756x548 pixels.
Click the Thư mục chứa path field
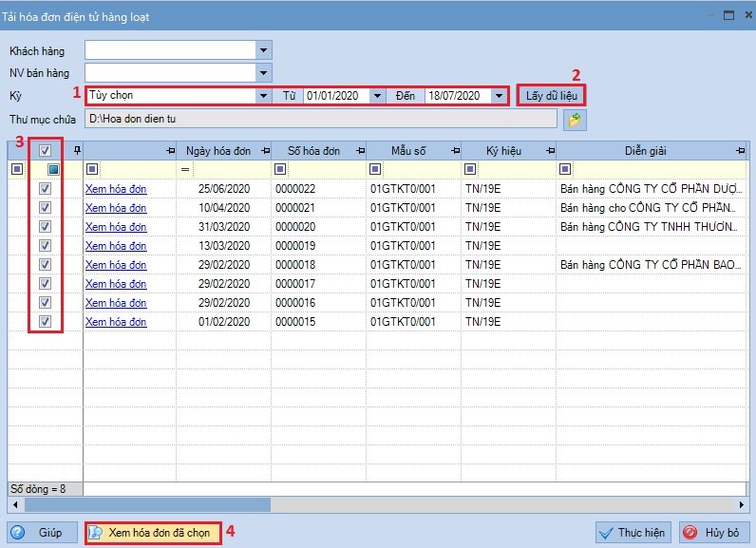point(321,119)
